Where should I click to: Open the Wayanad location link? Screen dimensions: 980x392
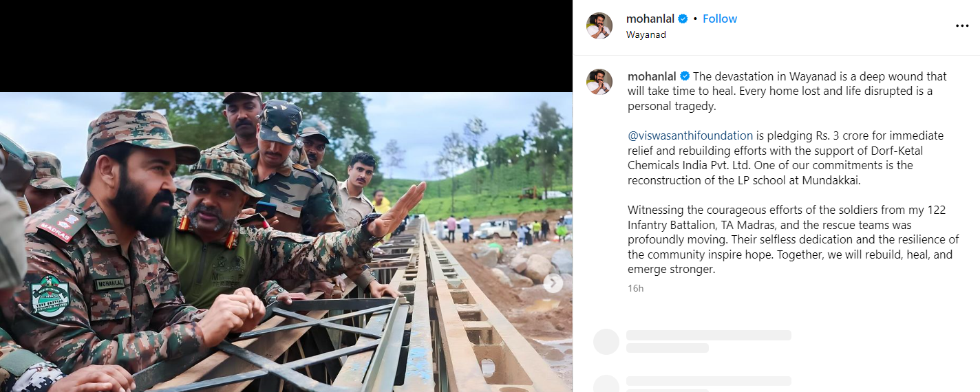click(646, 34)
